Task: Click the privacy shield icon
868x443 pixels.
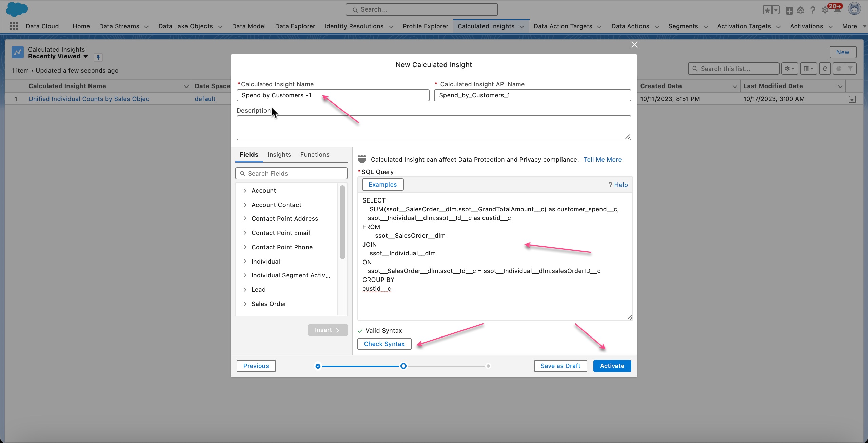Action: coord(362,159)
